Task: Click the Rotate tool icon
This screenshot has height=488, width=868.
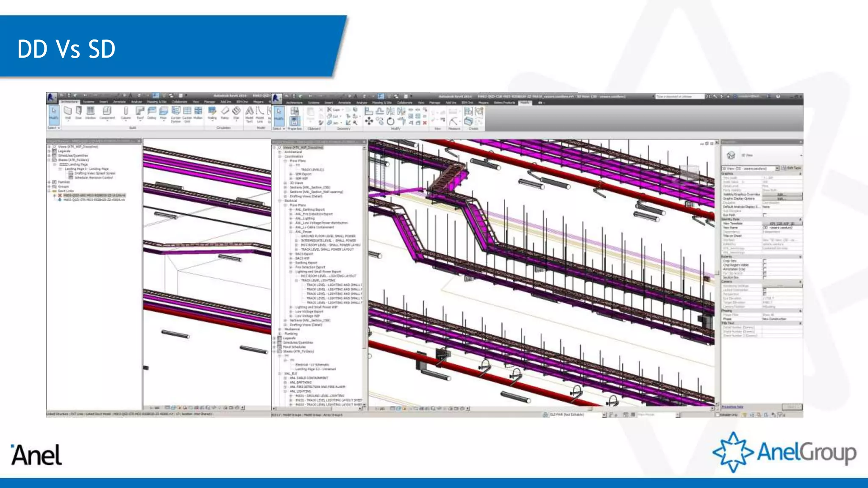Action: [390, 122]
